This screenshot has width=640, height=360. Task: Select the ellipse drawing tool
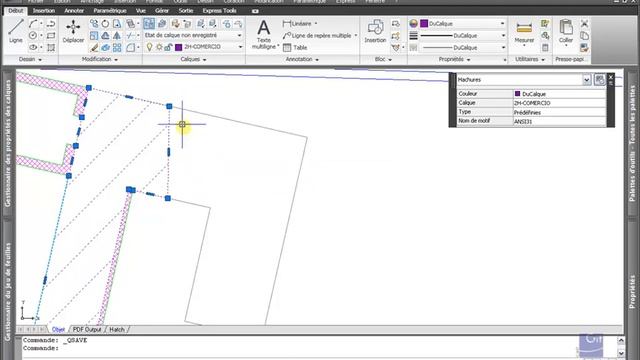click(33, 47)
